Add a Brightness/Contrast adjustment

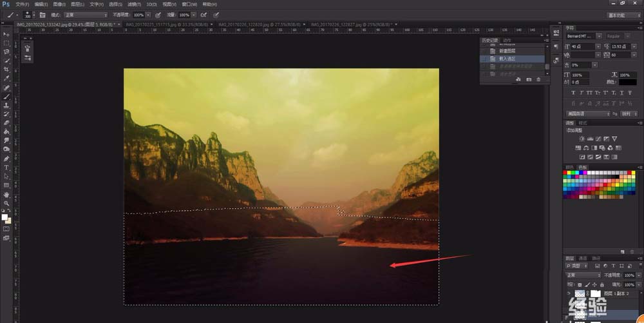click(582, 139)
